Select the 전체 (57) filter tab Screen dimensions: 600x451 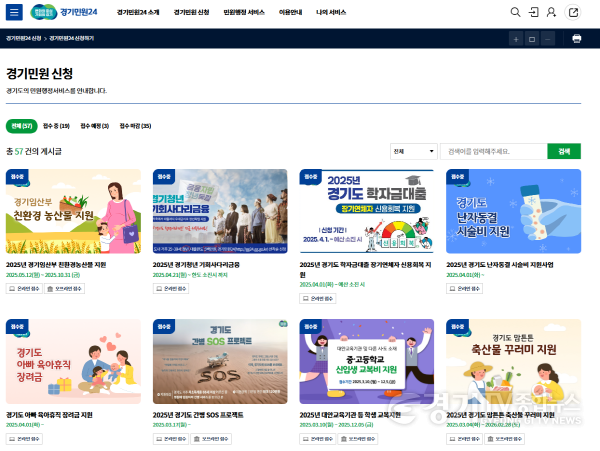tap(21, 126)
